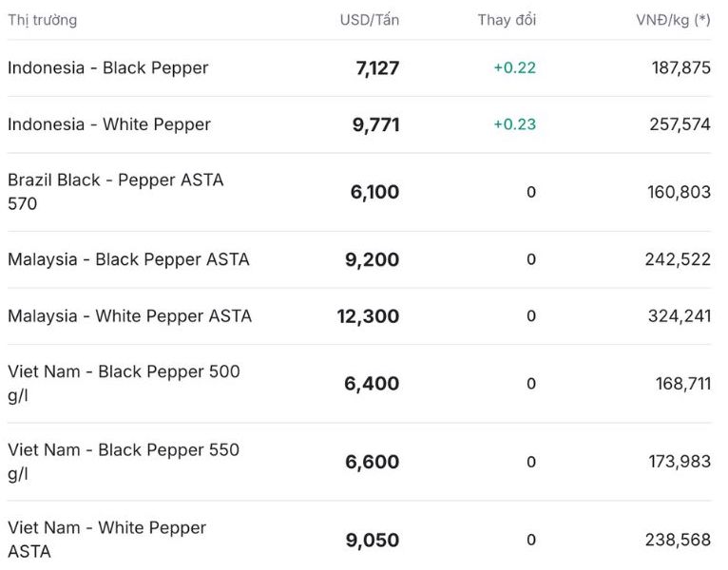The image size is (728, 570).
Task: Open Viet Nam - White Pepper ASTA
Action: click(106, 539)
